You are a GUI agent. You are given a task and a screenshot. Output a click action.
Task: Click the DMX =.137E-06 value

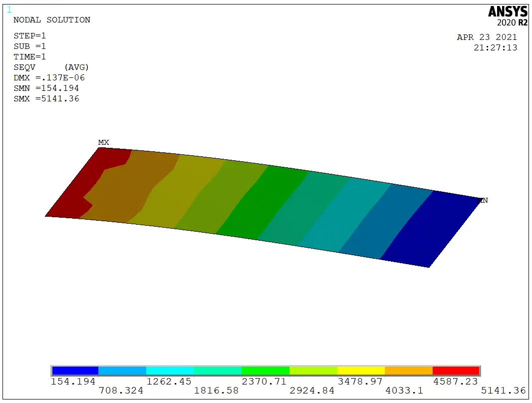pyautogui.click(x=49, y=78)
